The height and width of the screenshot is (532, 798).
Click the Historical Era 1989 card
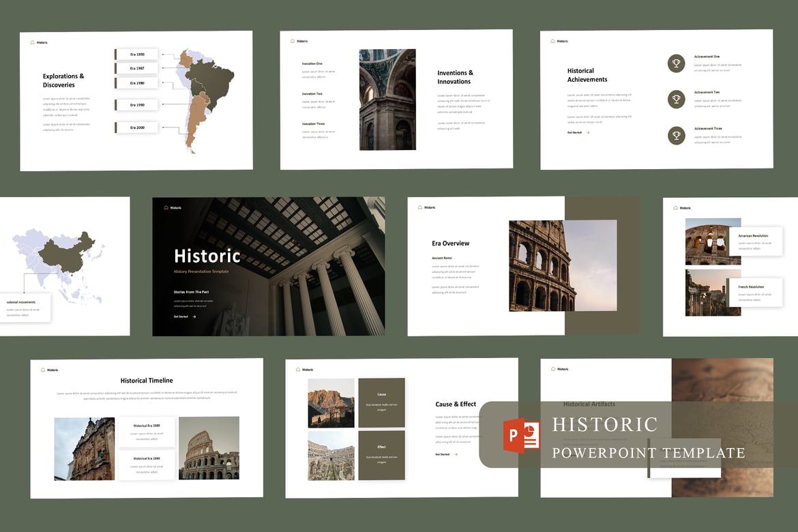pos(147,432)
